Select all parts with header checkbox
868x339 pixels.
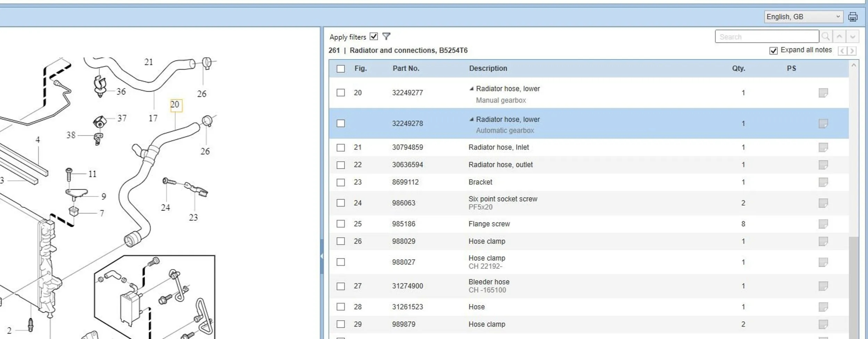coord(341,68)
